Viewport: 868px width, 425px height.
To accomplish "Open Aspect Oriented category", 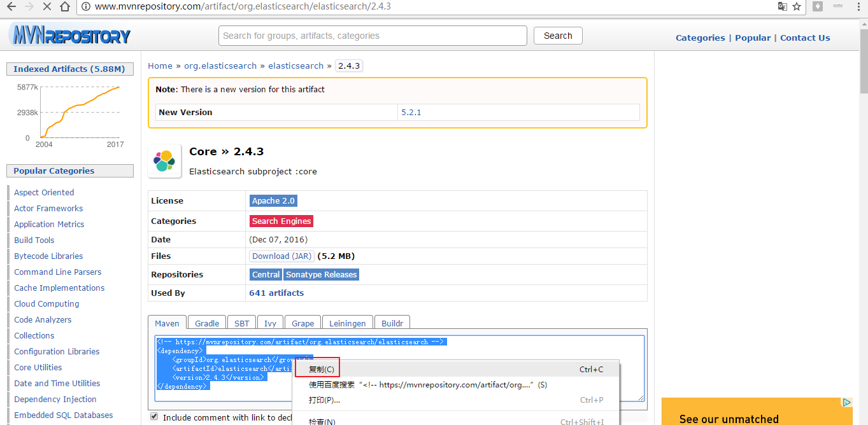I will 44,192.
